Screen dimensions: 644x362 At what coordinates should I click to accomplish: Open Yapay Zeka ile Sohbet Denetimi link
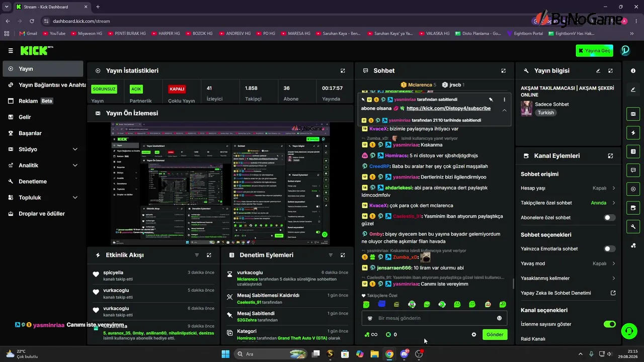[x=568, y=293]
